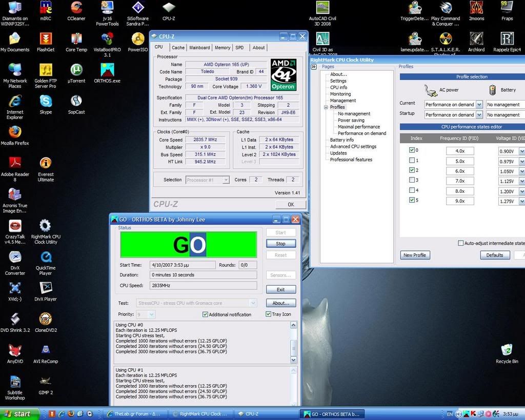The image size is (525, 420).
Task: Open ORTHOS Test type dropdown
Action: click(x=253, y=303)
